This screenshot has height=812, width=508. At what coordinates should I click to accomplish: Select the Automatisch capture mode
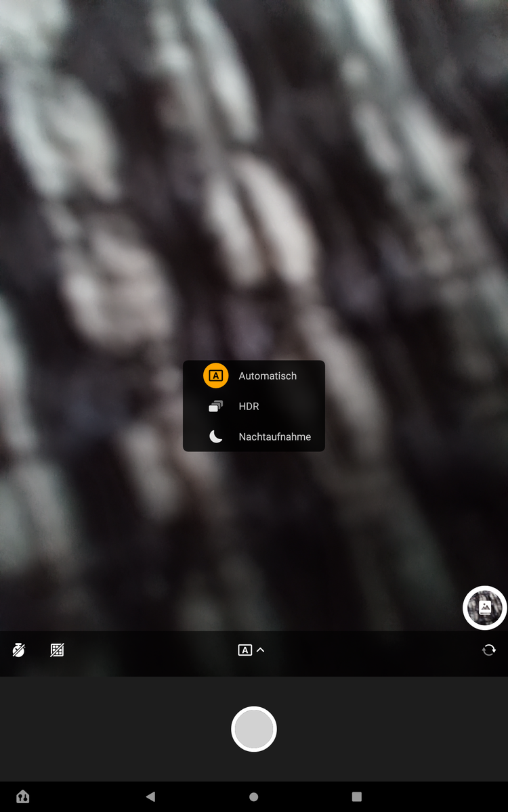coord(254,376)
